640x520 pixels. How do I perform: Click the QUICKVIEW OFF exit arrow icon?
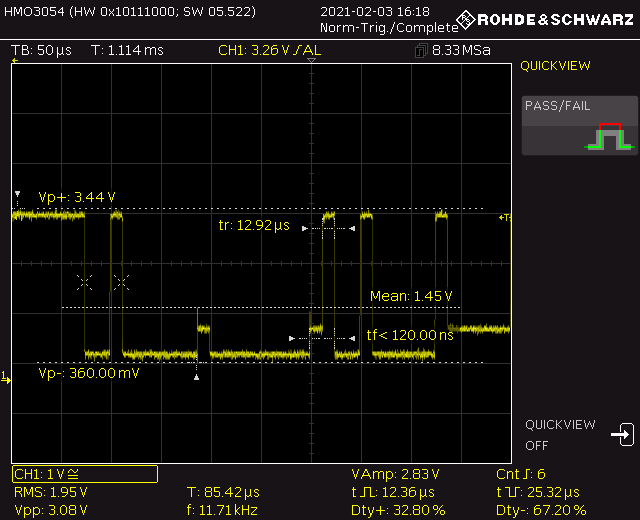[x=622, y=435]
